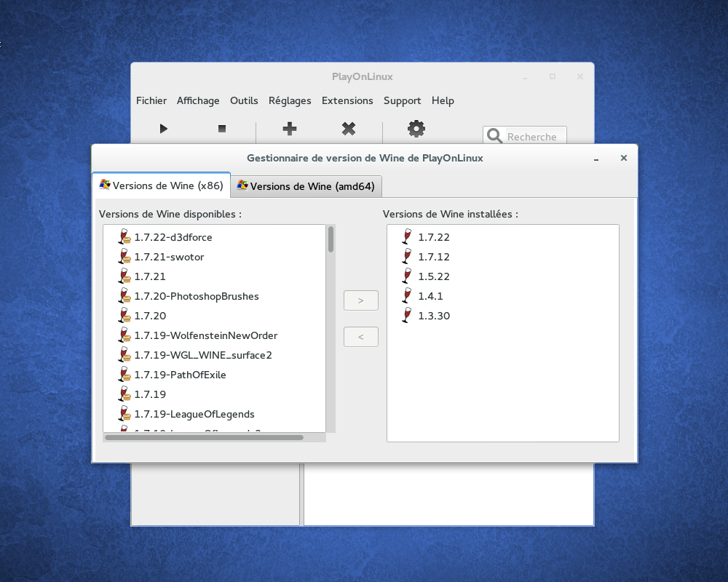Click the Wine logo icon on x86 tab
728x582 pixels.
coord(105,185)
